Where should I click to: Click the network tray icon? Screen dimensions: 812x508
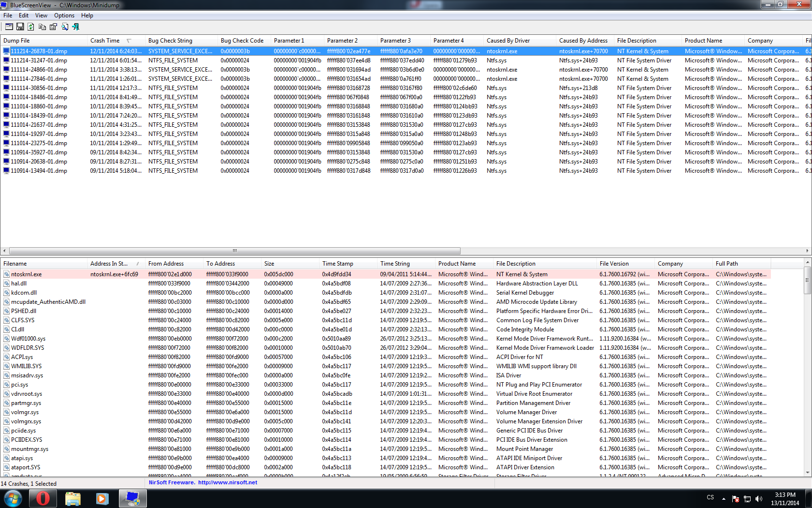[747, 499]
